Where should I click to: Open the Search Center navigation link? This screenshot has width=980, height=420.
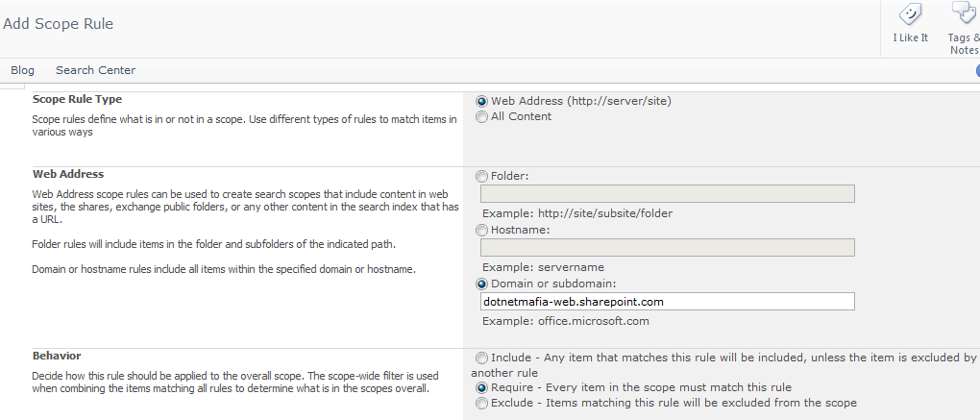(x=96, y=70)
